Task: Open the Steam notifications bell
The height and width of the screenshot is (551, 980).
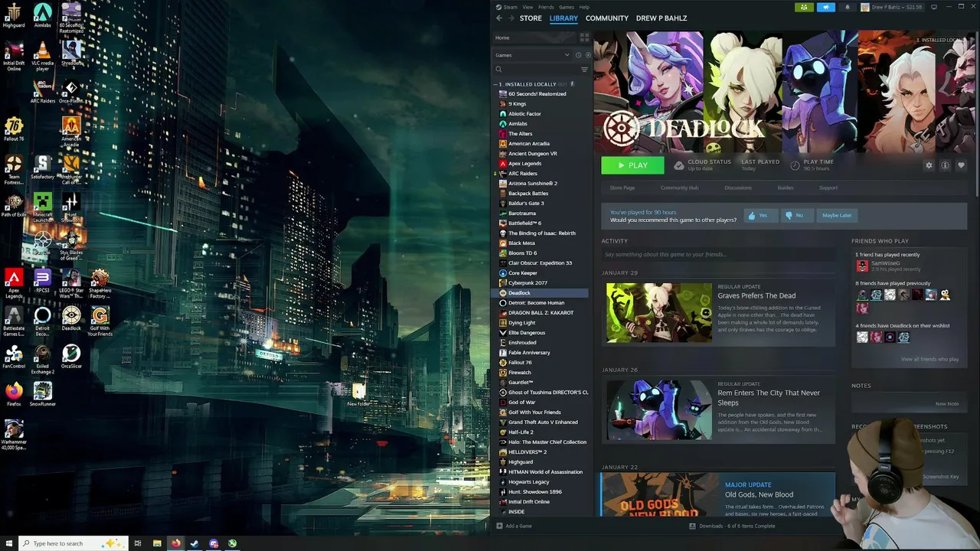Action: [x=847, y=7]
